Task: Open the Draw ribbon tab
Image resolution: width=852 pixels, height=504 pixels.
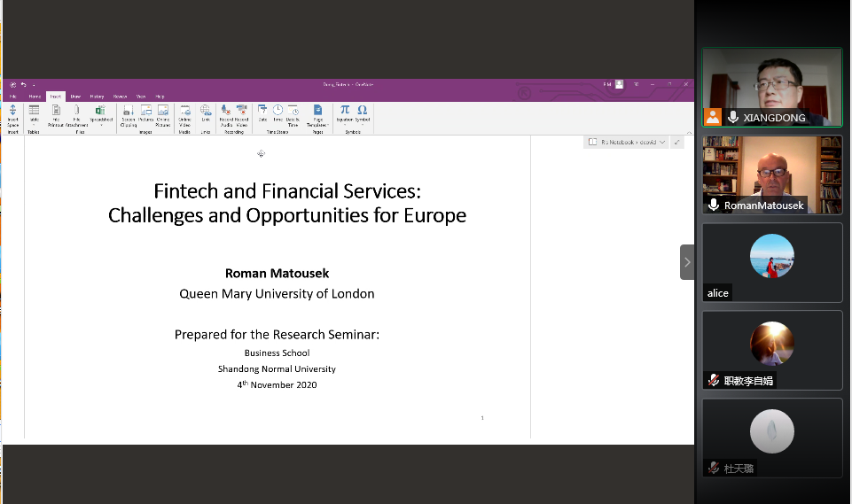Action: [x=75, y=96]
